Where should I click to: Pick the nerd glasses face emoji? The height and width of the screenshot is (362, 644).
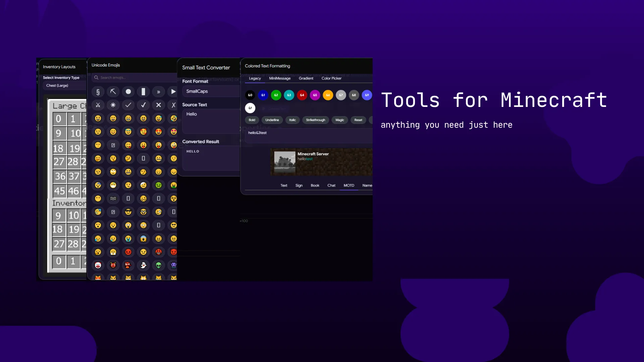[x=143, y=212]
